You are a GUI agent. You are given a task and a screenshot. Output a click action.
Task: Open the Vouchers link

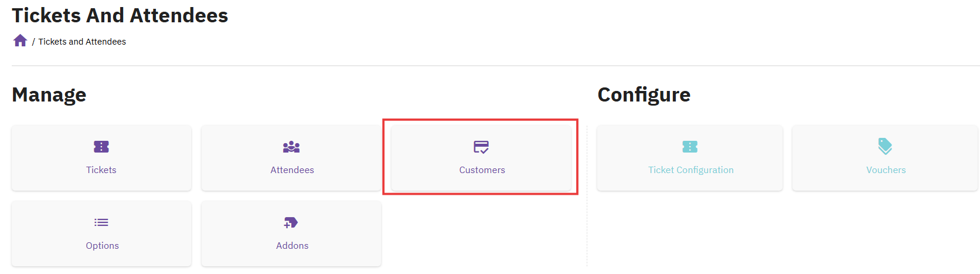pyautogui.click(x=886, y=170)
